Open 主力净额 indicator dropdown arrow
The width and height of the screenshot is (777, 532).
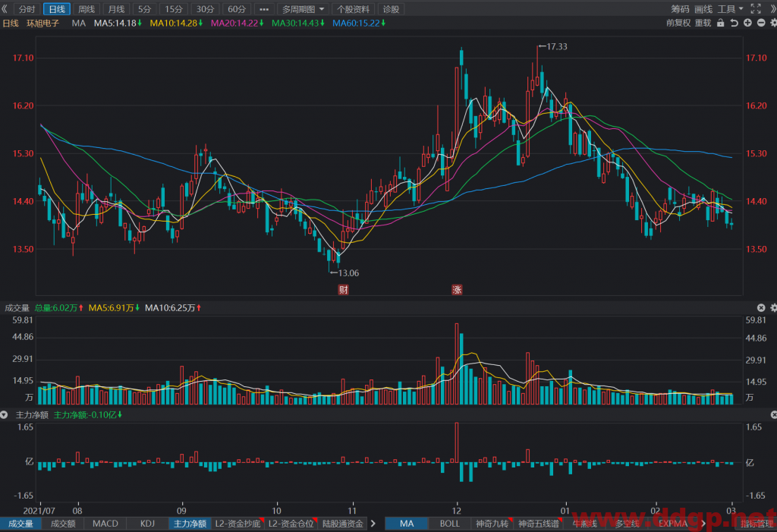point(4,415)
